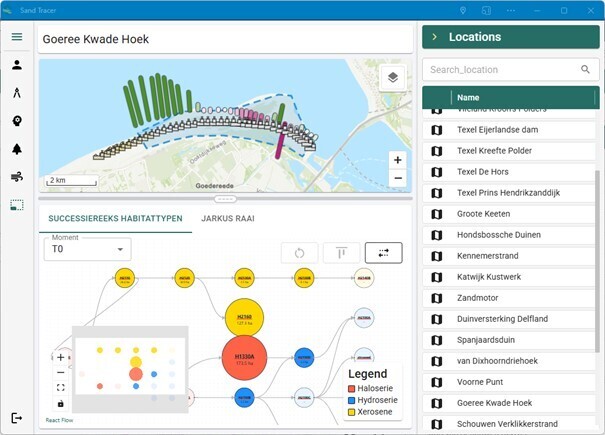
Task: Switch to the Successiereeks Habitattypen tab
Action: tap(115, 218)
